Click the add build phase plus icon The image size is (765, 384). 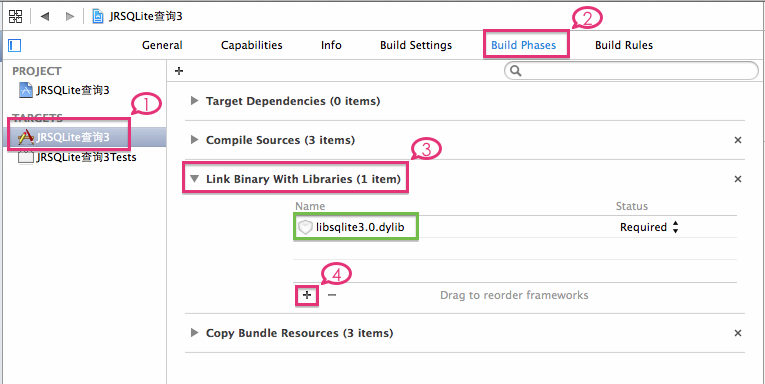(x=179, y=71)
